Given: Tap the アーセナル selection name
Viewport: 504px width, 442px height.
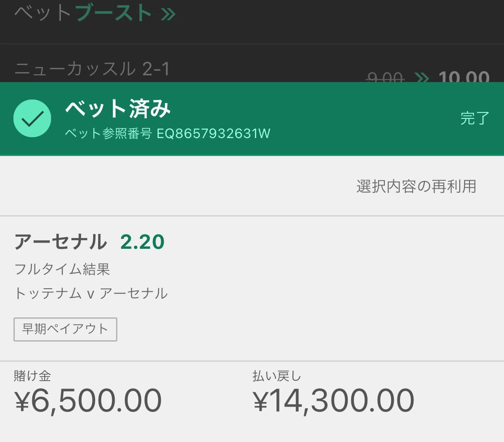Looking at the screenshot, I should (61, 242).
